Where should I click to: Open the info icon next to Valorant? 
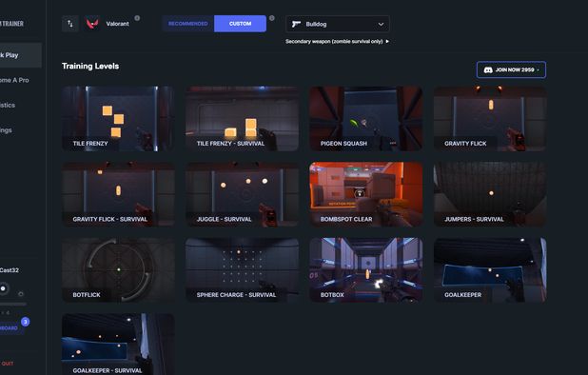coord(137,18)
